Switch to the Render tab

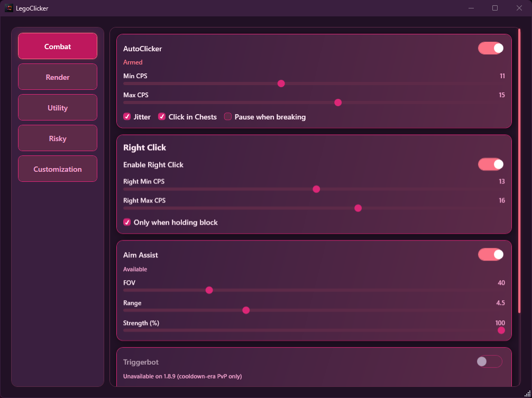tap(58, 77)
